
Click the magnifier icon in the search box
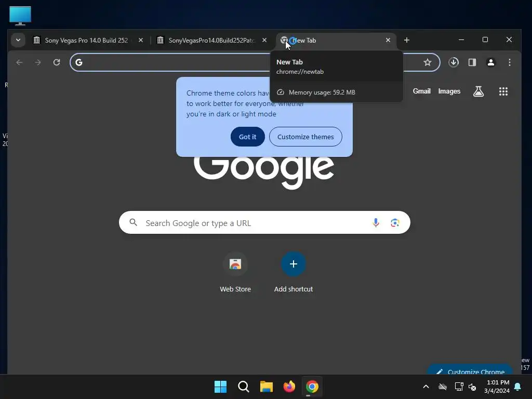(134, 222)
